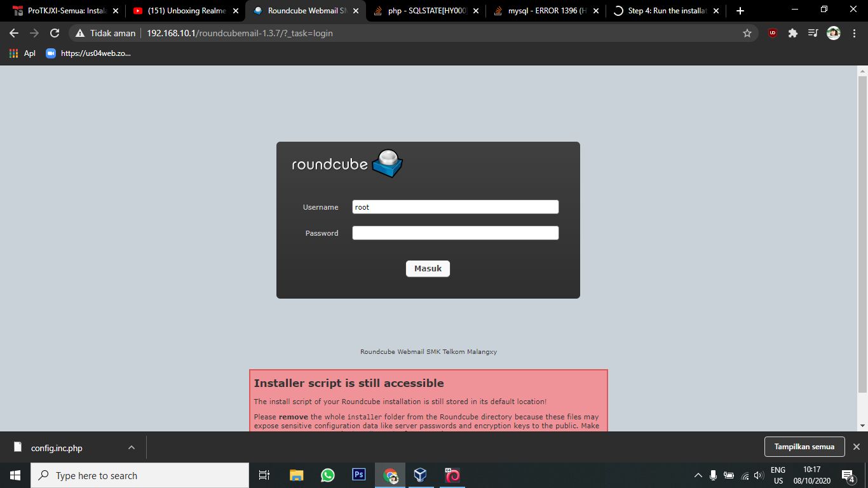868x488 pixels.
Task: Click the browser reload icon
Action: click(55, 33)
